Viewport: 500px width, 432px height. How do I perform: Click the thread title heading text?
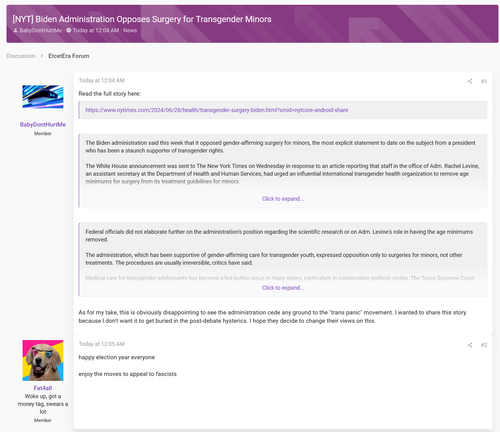142,19
